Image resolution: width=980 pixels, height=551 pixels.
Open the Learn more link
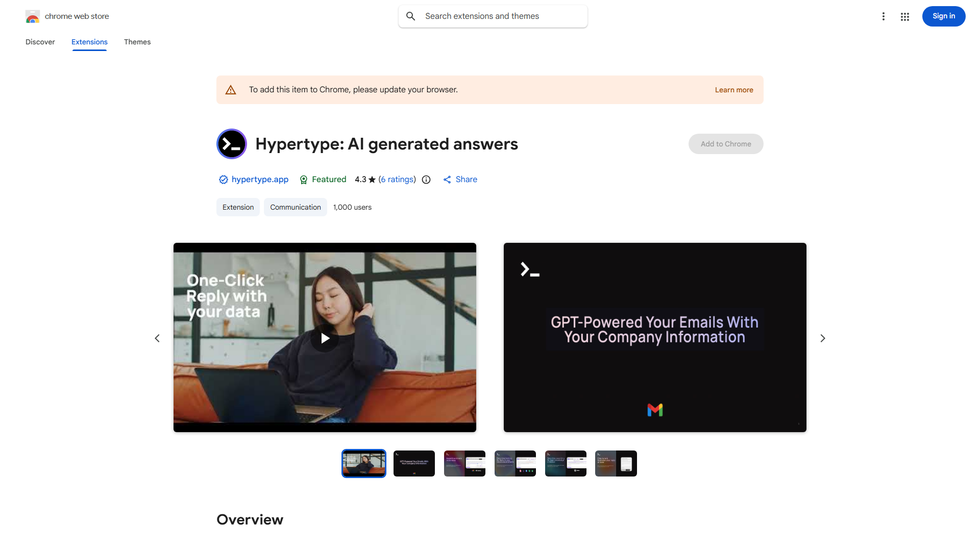point(733,90)
